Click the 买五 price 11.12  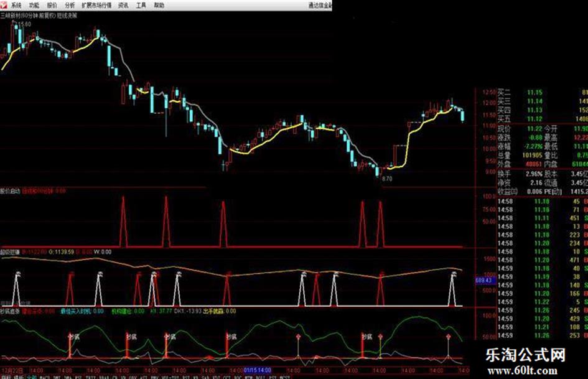[534, 119]
